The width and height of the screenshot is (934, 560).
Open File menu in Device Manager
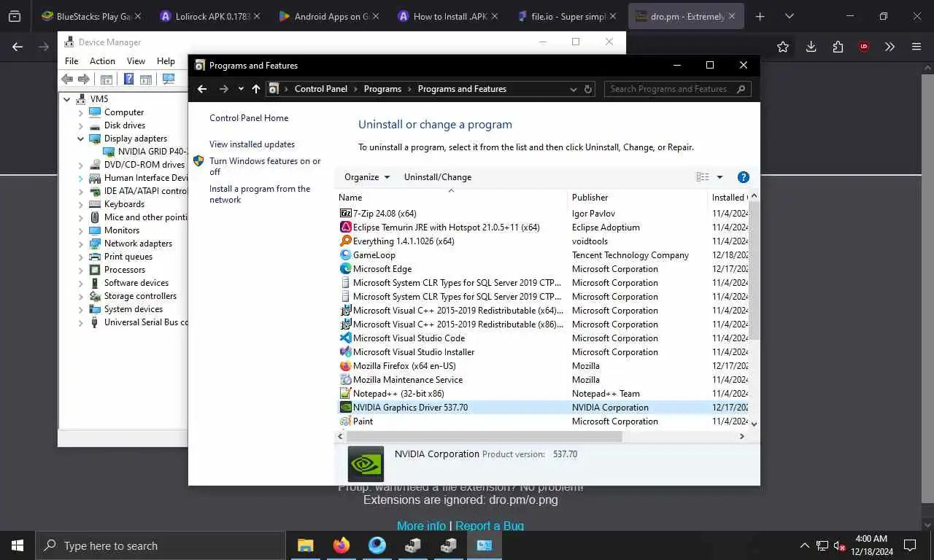coord(72,61)
